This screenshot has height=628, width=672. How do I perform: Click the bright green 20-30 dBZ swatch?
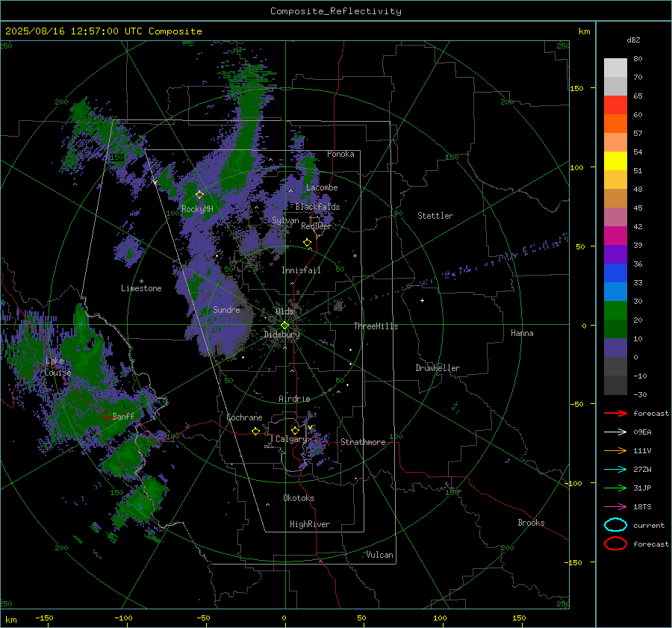(615, 311)
